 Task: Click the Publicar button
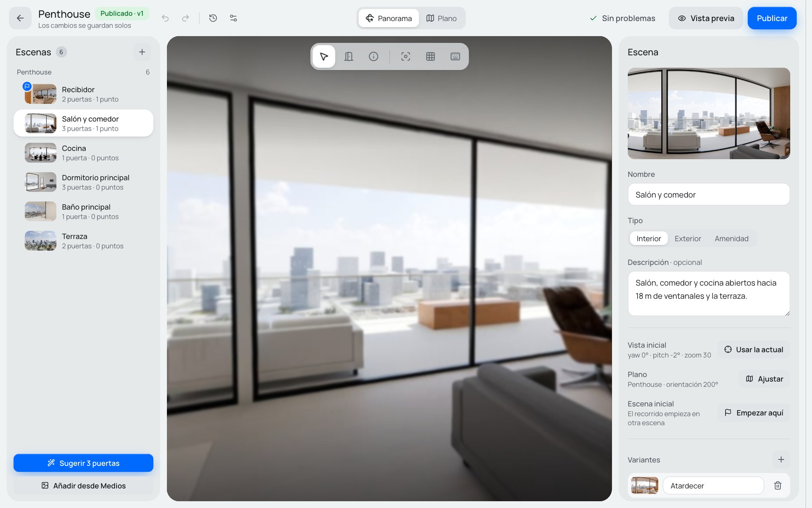point(772,18)
